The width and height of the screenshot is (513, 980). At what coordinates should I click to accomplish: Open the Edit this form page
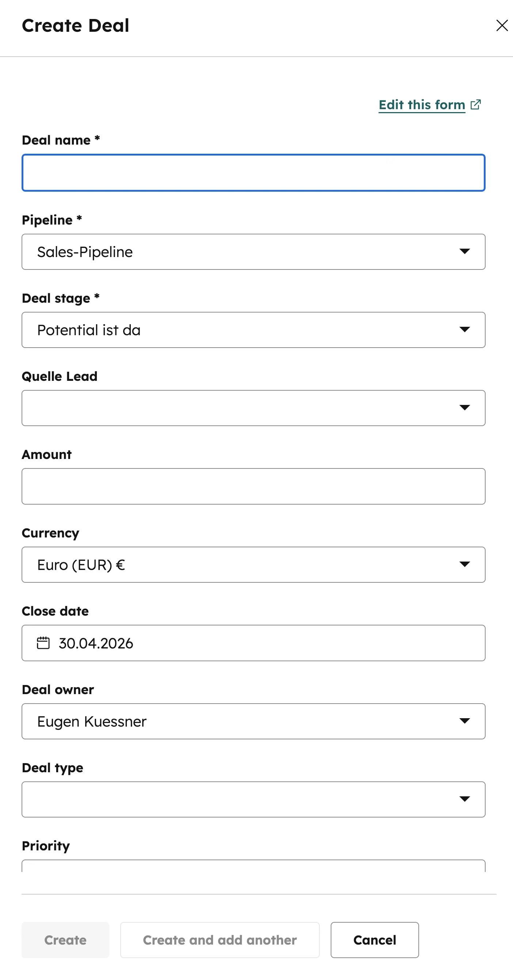point(421,105)
